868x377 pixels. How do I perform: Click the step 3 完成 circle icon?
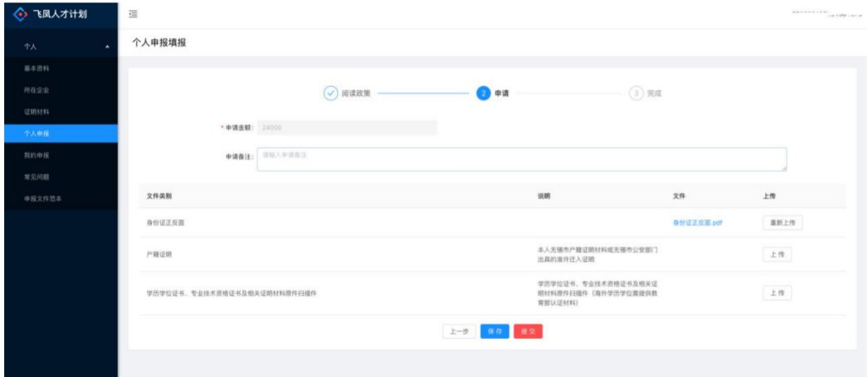tap(636, 93)
